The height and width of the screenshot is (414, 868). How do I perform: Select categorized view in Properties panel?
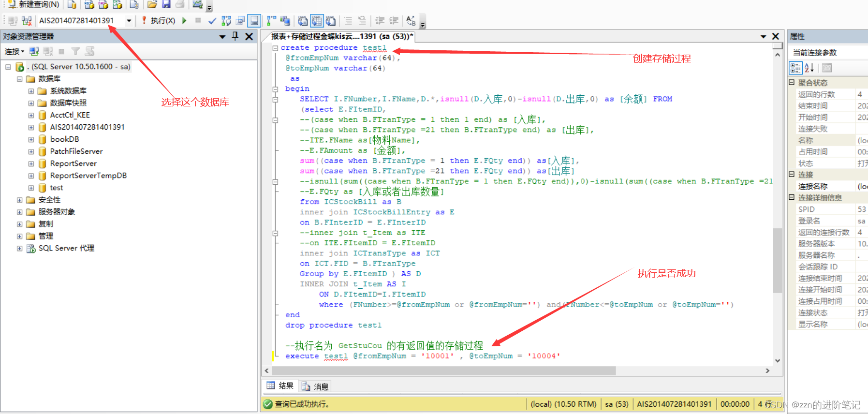point(795,68)
